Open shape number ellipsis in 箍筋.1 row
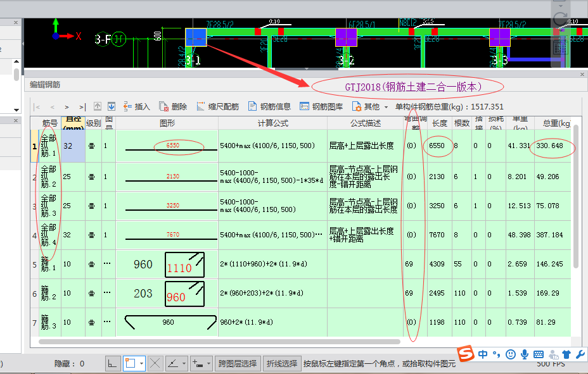This screenshot has height=374, width=588. point(107,263)
